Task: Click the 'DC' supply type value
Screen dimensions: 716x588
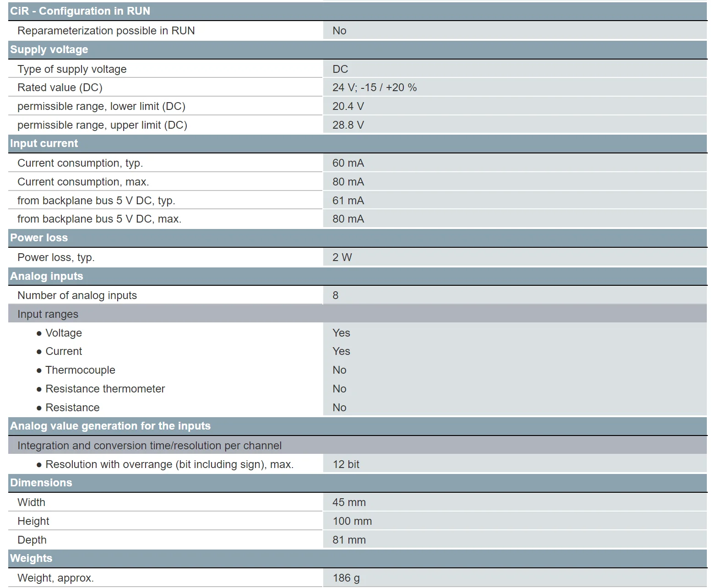Action: point(340,69)
